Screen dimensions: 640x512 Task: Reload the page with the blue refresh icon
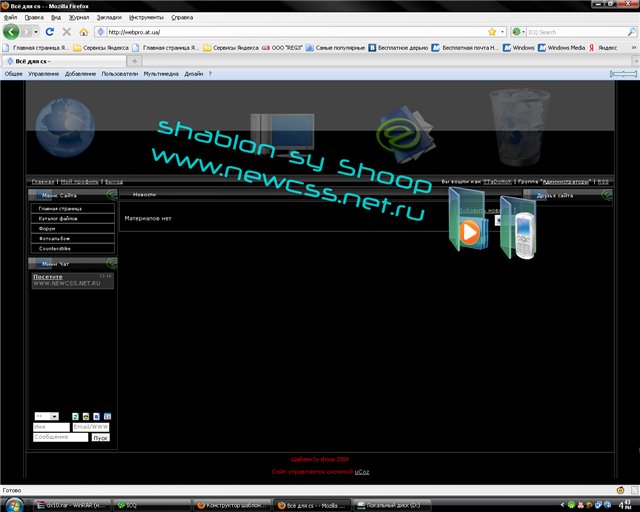click(50, 32)
